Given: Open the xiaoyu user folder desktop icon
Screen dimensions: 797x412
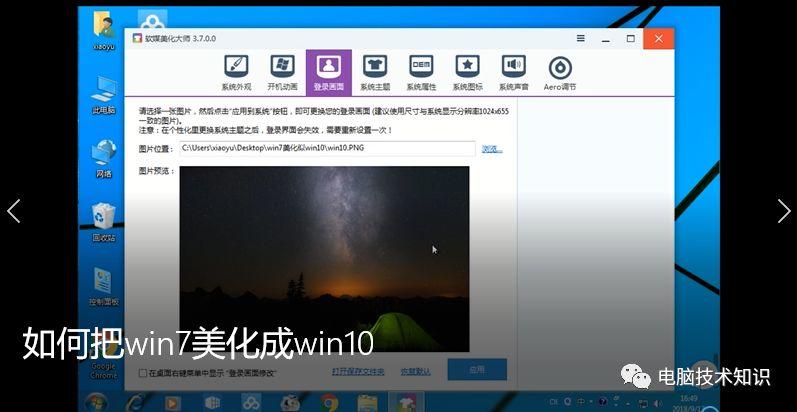Looking at the screenshot, I should (104, 30).
